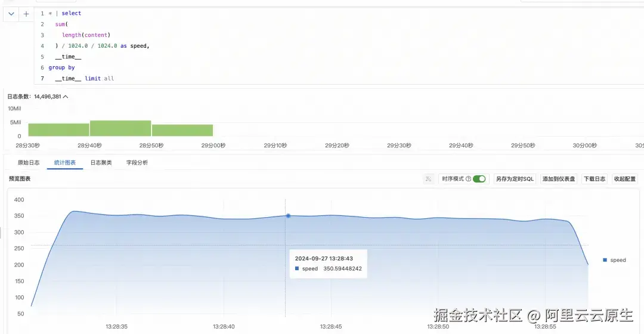Select the histogram bar at 28分30秒
Screen dimensions: 644x334
tap(58, 130)
